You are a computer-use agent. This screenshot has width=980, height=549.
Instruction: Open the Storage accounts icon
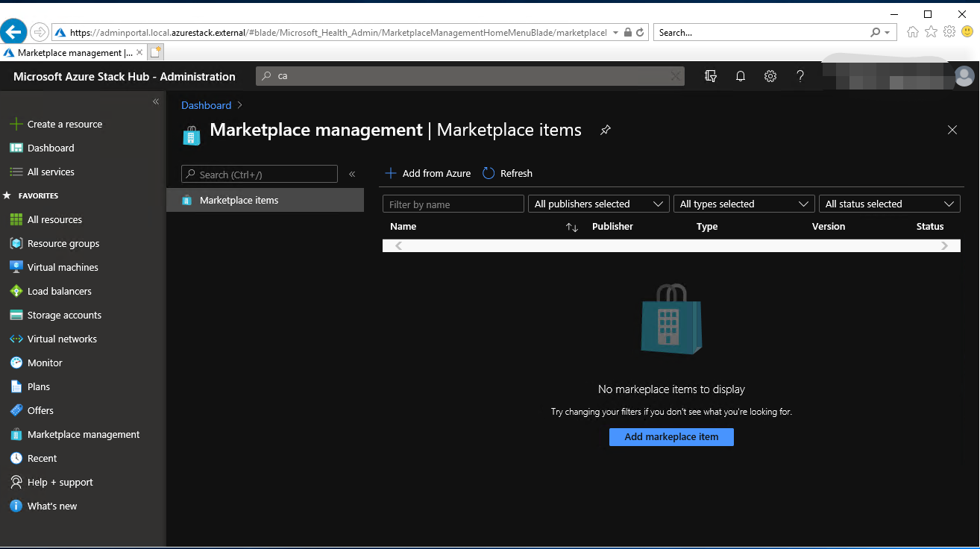[x=16, y=315]
